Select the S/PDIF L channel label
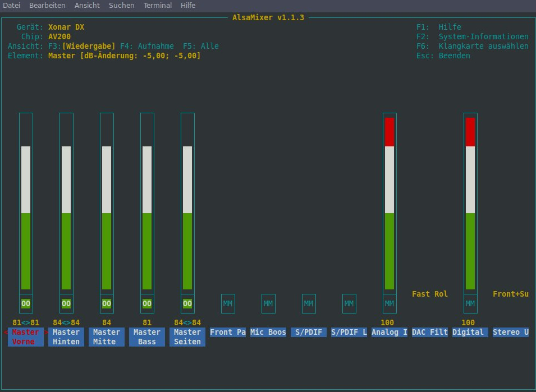This screenshot has height=392, width=536. [349, 332]
